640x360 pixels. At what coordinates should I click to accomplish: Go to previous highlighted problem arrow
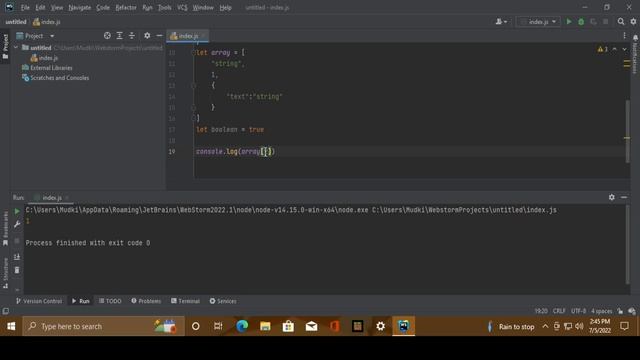[x=615, y=49]
